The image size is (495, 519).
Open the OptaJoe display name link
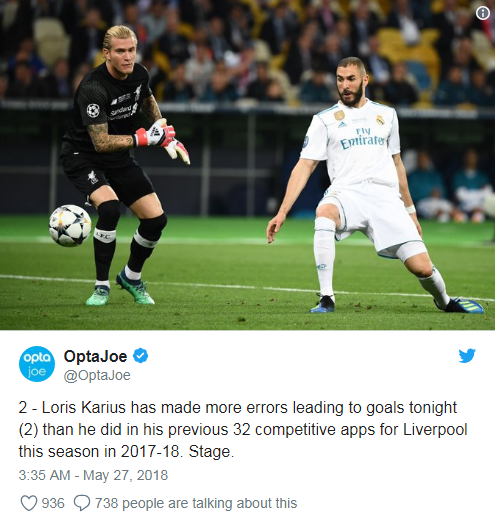[x=95, y=356]
